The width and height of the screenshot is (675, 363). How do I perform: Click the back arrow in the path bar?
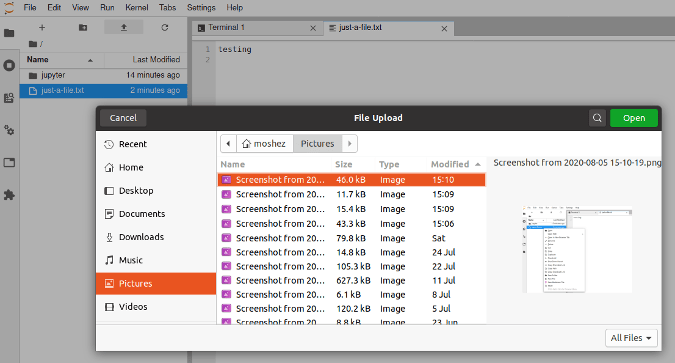[229, 144]
